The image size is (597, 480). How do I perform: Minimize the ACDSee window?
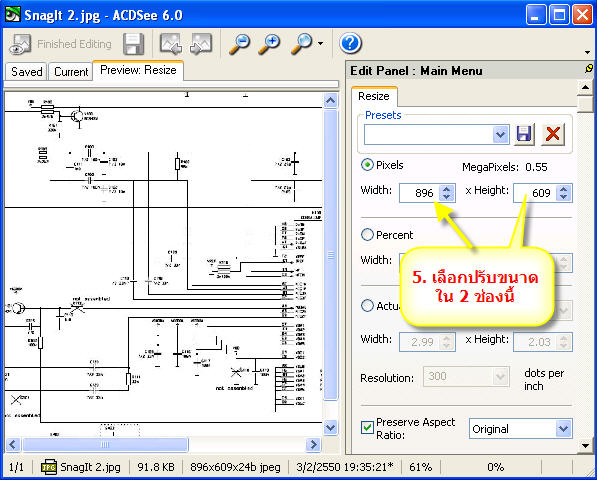[536, 15]
